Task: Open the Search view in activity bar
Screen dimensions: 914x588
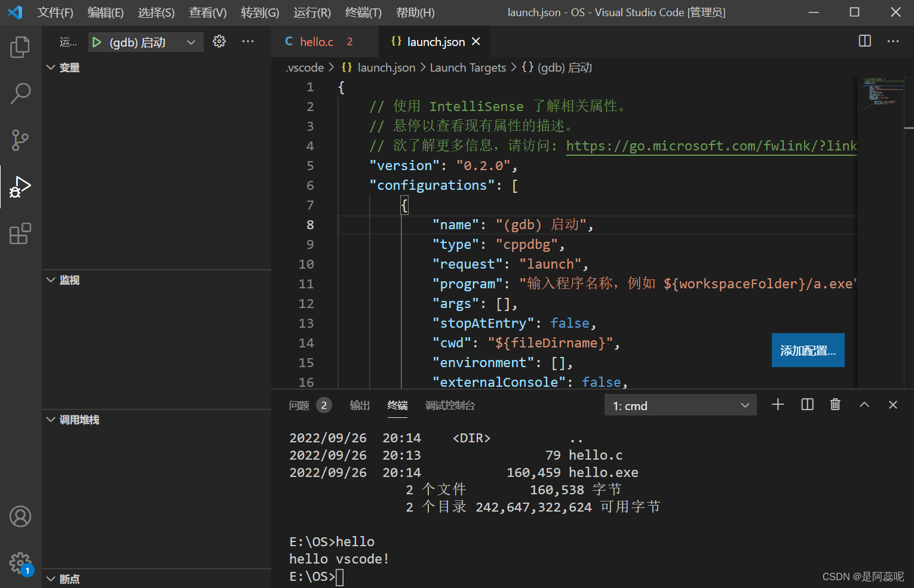Action: (20, 94)
